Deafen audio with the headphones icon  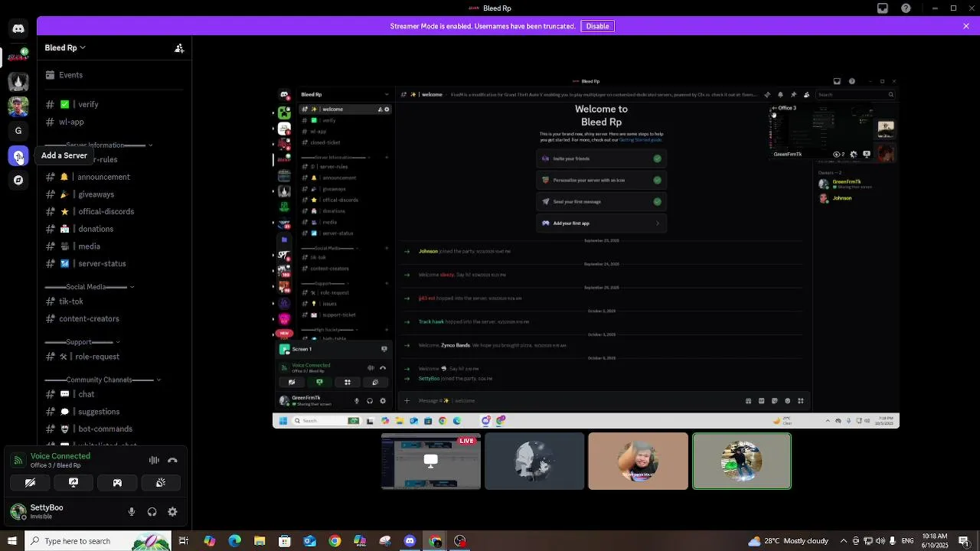152,512
